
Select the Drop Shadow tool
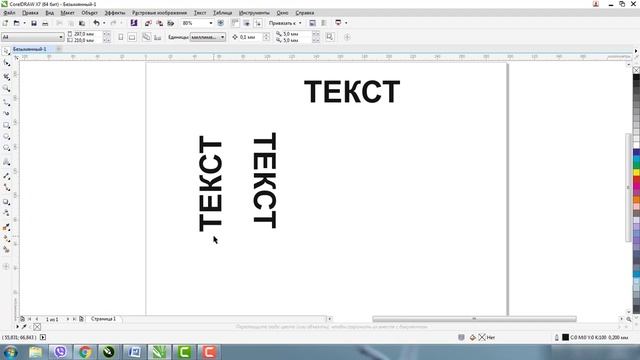6,202
